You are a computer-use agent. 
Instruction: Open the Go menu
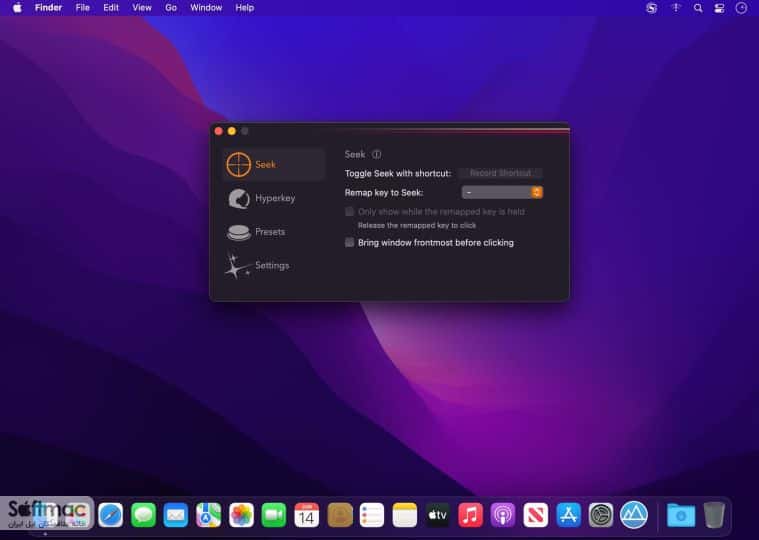(x=171, y=8)
